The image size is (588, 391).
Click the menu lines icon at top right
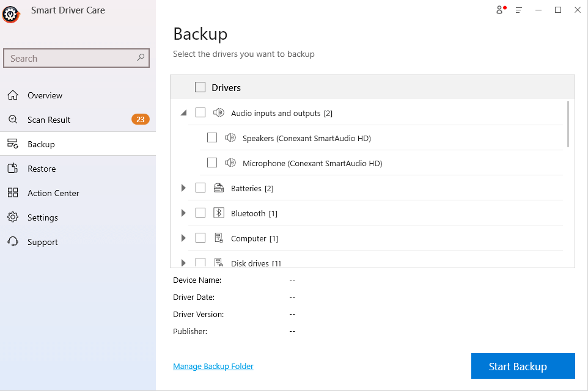click(x=518, y=10)
